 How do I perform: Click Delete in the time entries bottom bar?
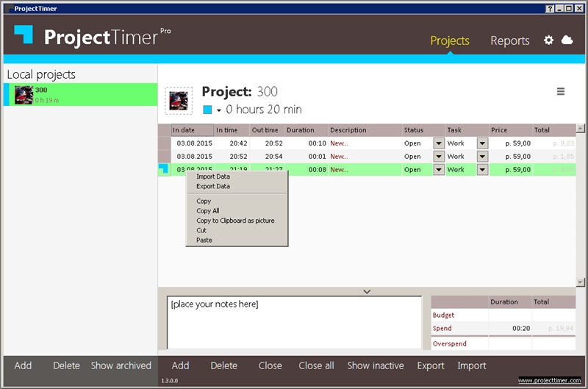[x=224, y=365]
